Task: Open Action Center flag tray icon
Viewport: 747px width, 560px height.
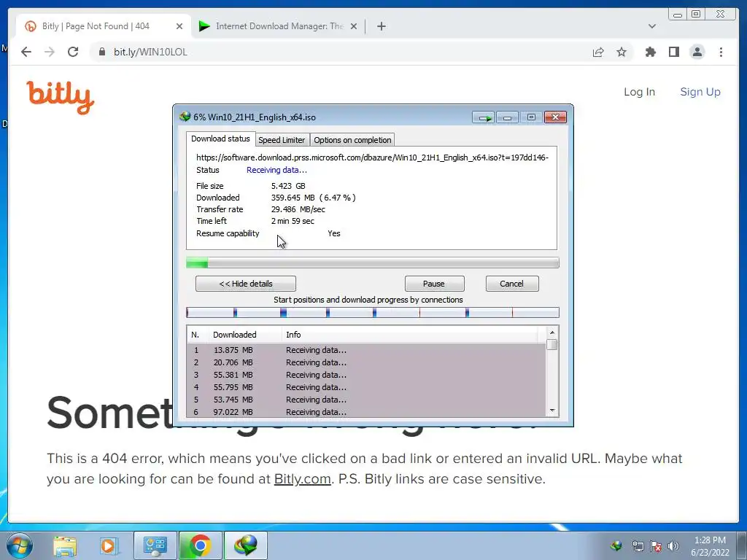Action: pos(656,546)
